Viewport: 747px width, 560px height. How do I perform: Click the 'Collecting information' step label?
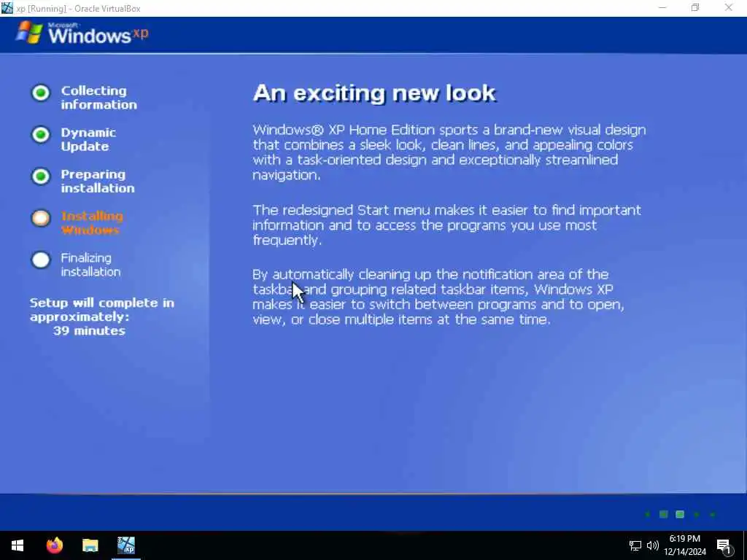coord(98,98)
